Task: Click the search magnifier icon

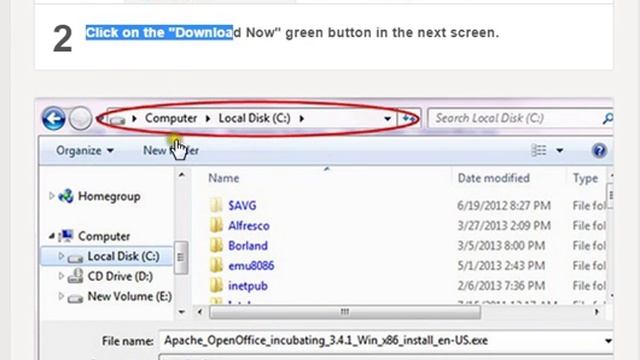Action: [x=607, y=118]
